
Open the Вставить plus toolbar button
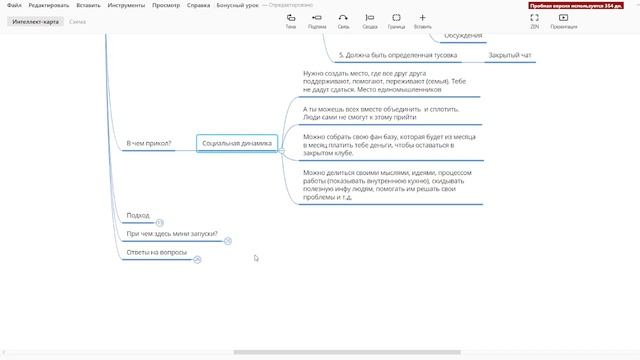coord(422,21)
